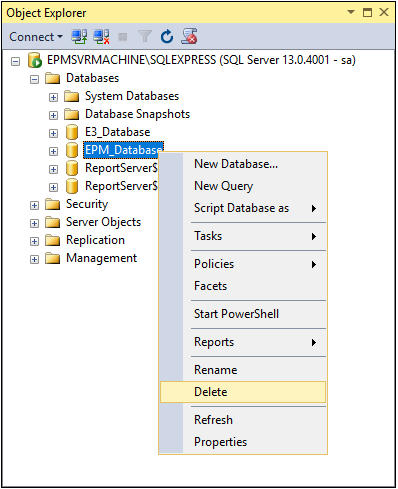This screenshot has width=398, height=489.
Task: Select the EPMSVRMACHINE\SQLEXPRESS server name
Action: tap(201, 60)
